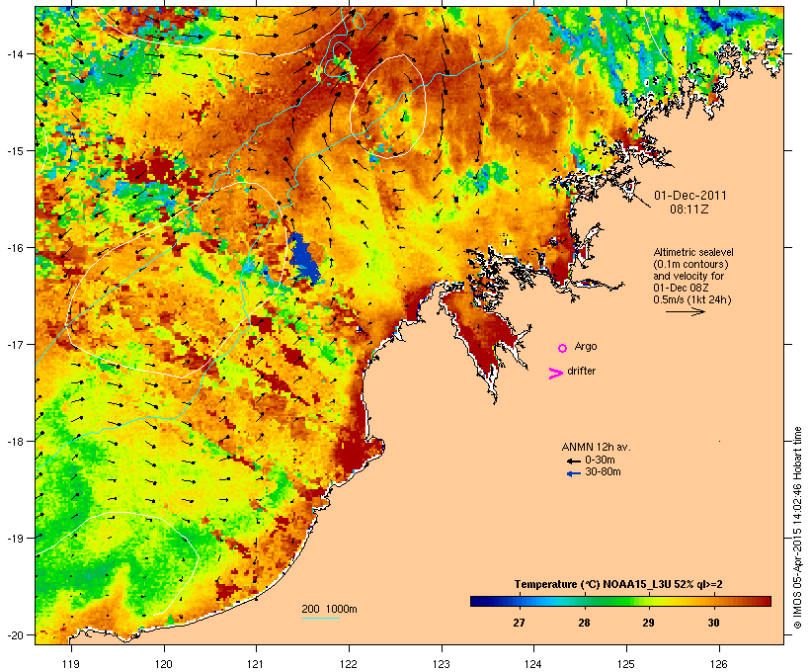Click the blue 30-80m ANMN arrow

(x=574, y=473)
